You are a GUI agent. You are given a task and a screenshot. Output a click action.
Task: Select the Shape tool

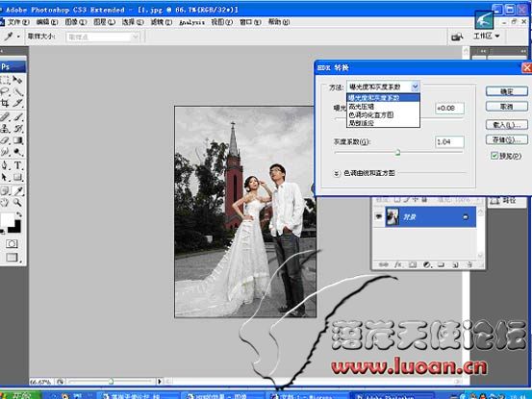point(17,177)
